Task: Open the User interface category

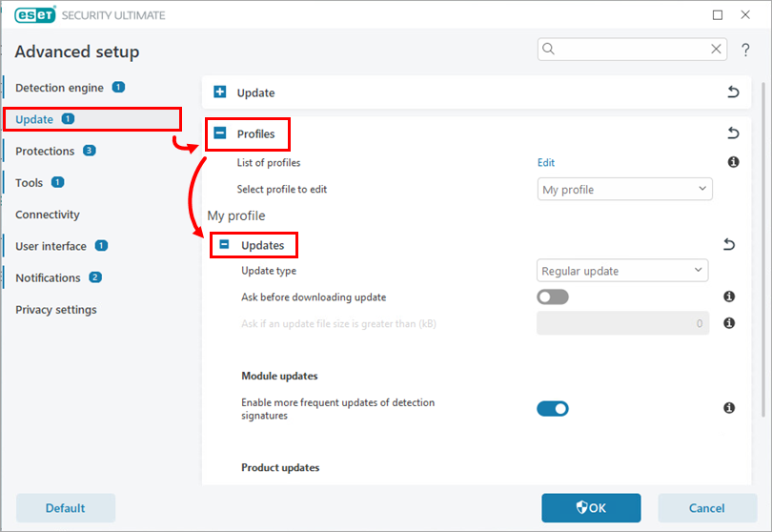Action: [51, 246]
